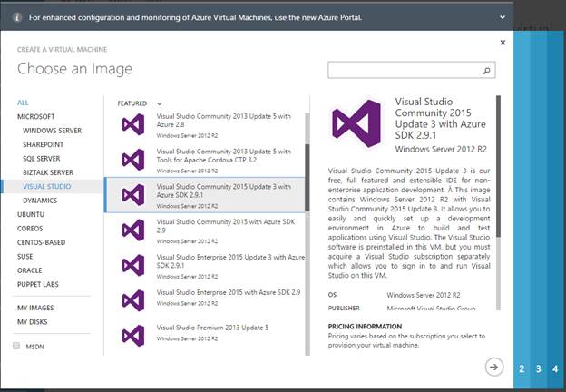Select the SQL SERVER category
The width and height of the screenshot is (566, 392).
coord(41,159)
